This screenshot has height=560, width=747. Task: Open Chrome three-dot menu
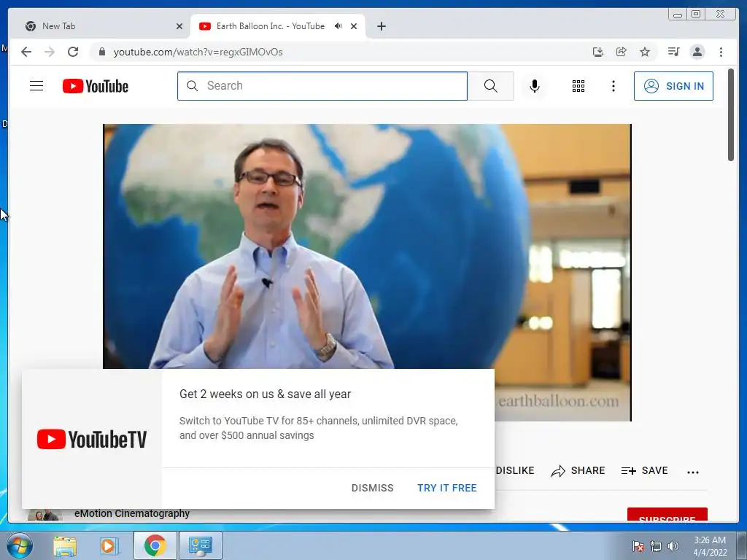pyautogui.click(x=721, y=52)
